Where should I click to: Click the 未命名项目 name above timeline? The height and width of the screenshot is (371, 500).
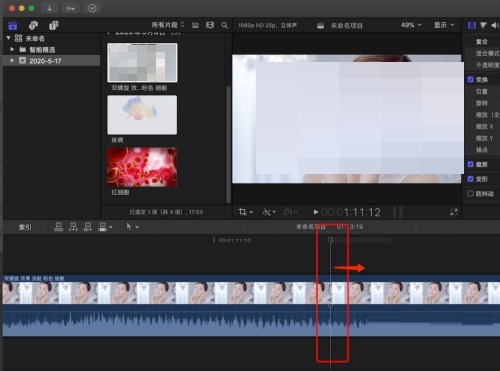coord(311,227)
